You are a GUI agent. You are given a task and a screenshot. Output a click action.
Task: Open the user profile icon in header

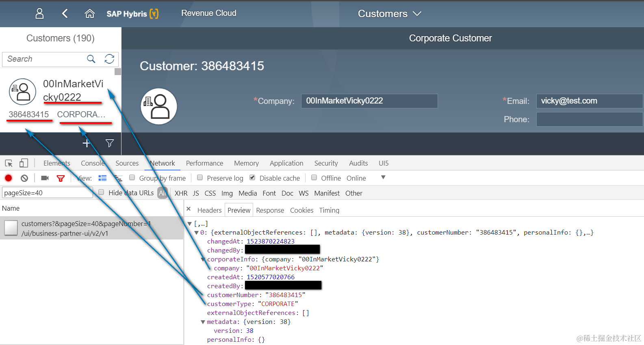tap(39, 14)
